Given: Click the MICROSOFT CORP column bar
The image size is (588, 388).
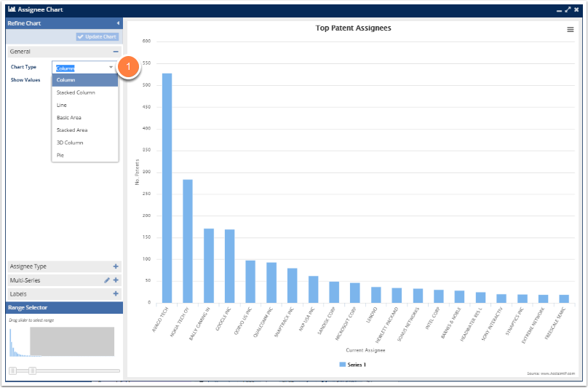Looking at the screenshot, I should (x=355, y=293).
